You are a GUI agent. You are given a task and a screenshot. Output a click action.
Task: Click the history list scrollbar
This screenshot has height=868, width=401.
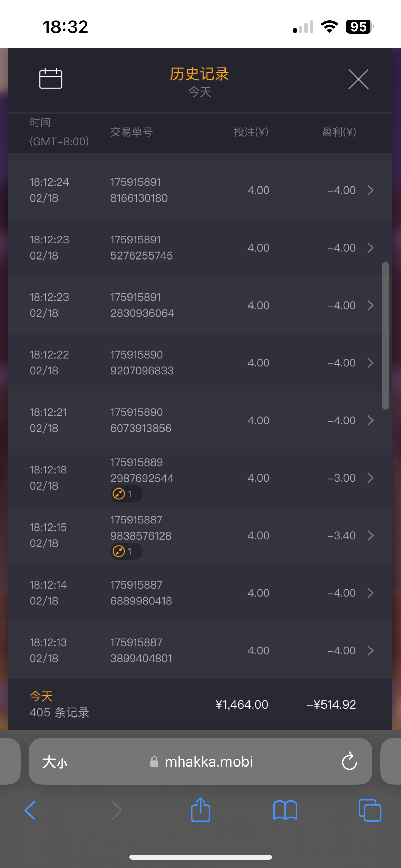[385, 336]
